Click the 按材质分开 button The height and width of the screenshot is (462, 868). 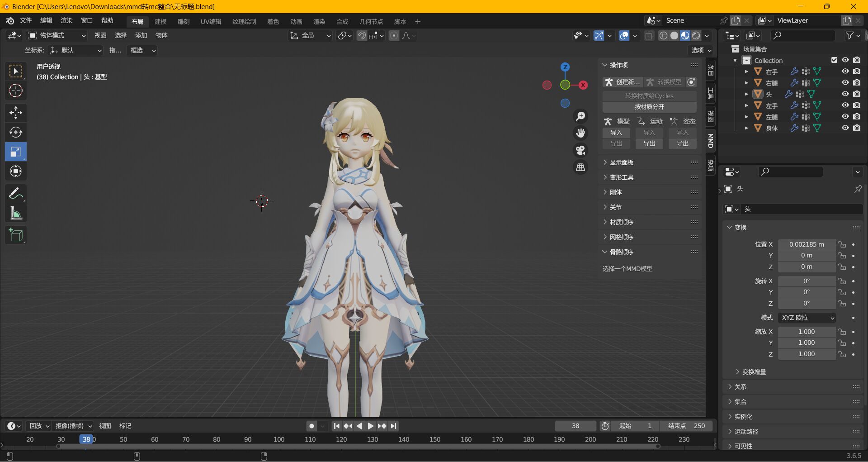pos(650,107)
